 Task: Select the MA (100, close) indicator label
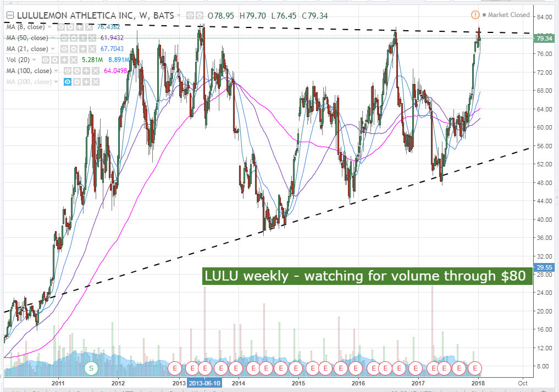coord(29,71)
